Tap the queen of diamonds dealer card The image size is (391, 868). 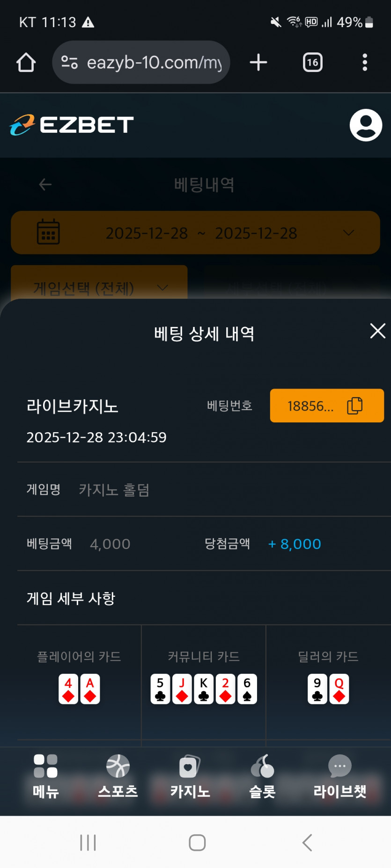[339, 689]
